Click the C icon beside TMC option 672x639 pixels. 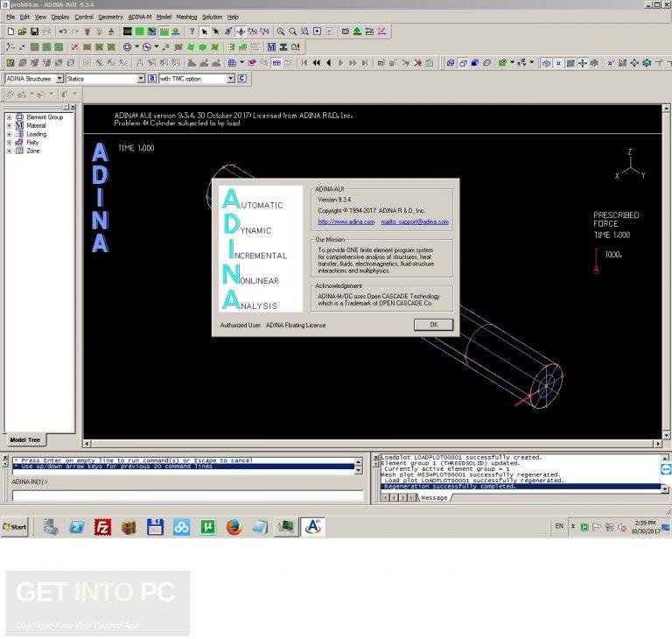pos(242,79)
